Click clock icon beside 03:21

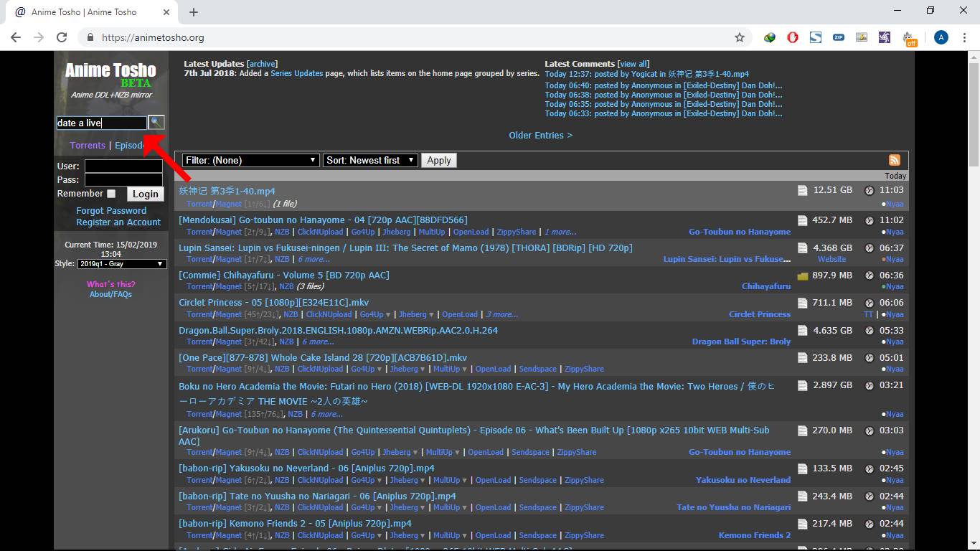point(869,385)
